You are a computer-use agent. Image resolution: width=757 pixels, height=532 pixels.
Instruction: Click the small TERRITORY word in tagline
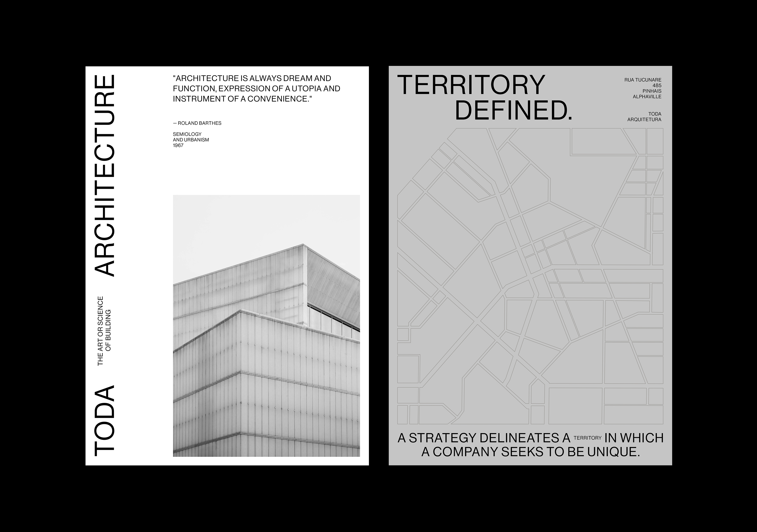point(588,438)
